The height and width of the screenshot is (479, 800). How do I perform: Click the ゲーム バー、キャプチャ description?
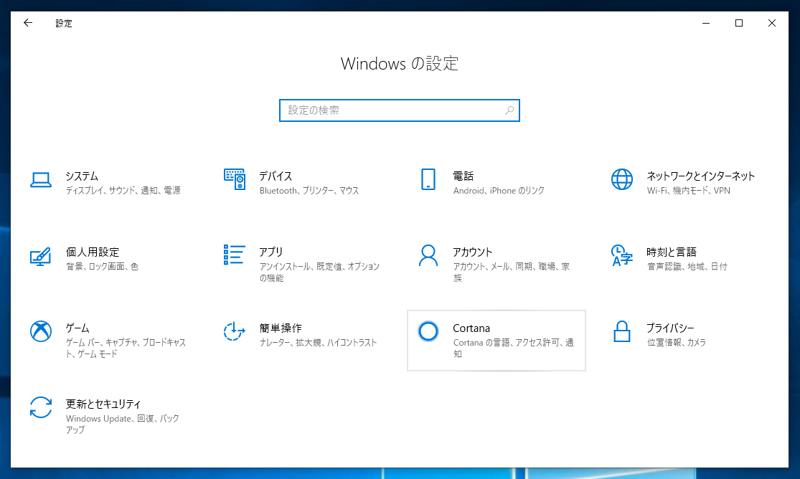[126, 348]
